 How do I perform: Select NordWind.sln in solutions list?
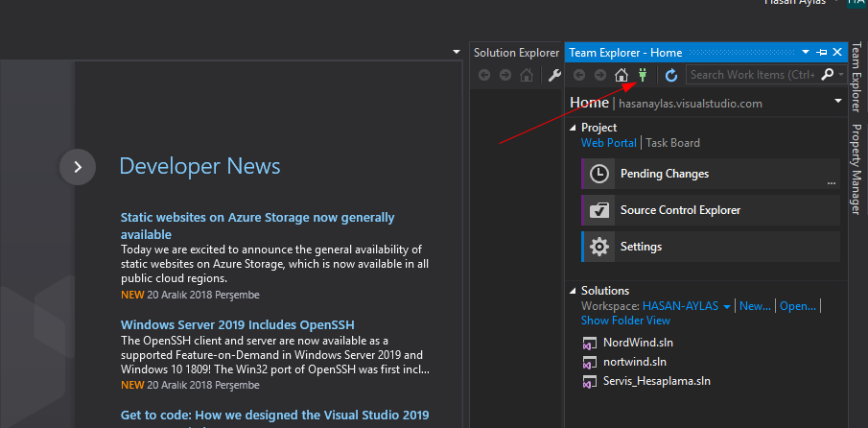[638, 343]
